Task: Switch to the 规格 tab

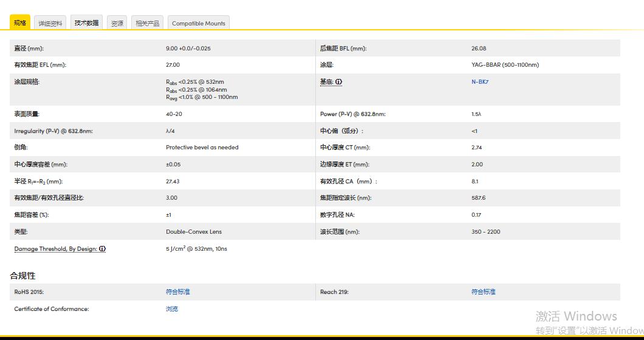Action: [x=20, y=23]
